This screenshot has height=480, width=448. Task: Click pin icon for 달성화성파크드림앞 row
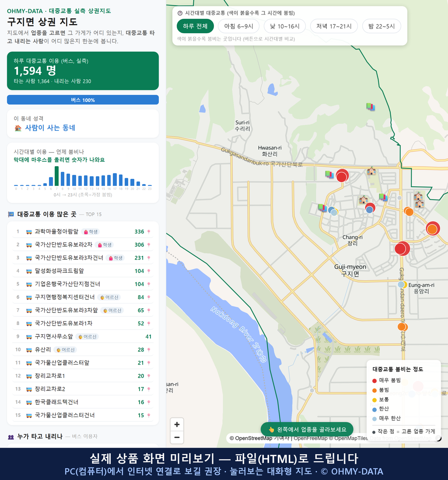point(149,271)
